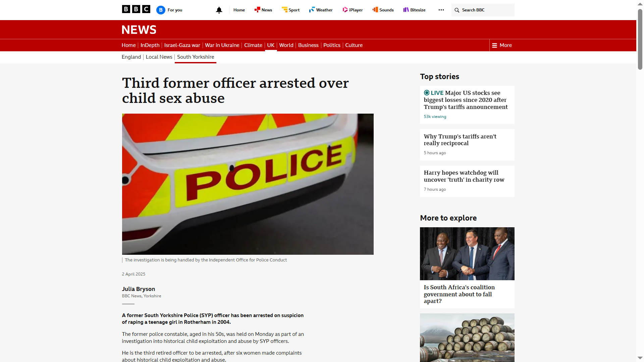Open the Sport section link

[x=290, y=10]
